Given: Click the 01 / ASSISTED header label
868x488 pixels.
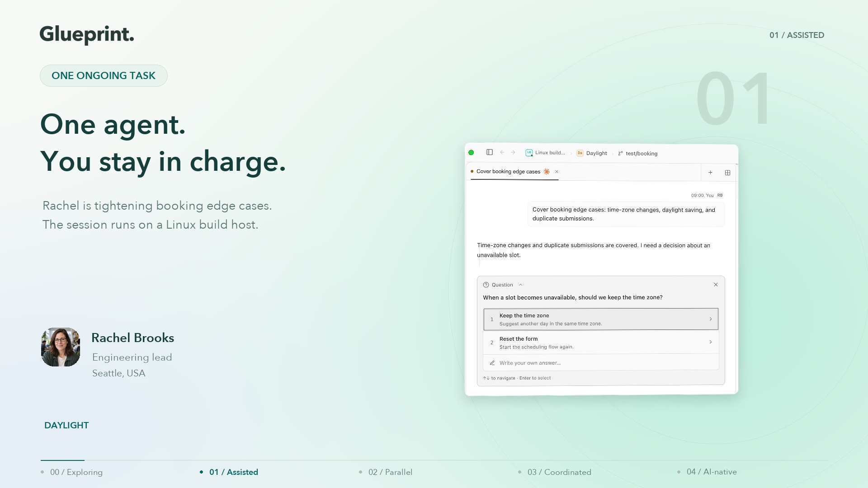Looking at the screenshot, I should pyautogui.click(x=797, y=35).
